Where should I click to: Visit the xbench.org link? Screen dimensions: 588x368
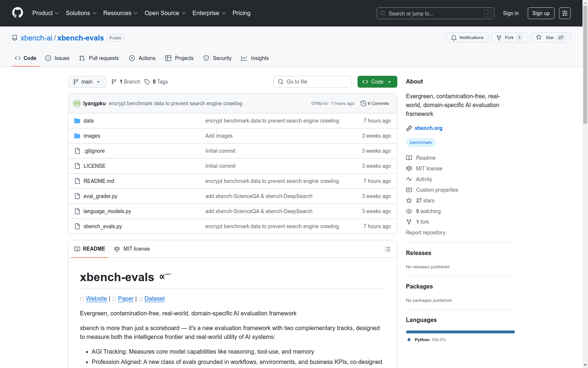(429, 128)
